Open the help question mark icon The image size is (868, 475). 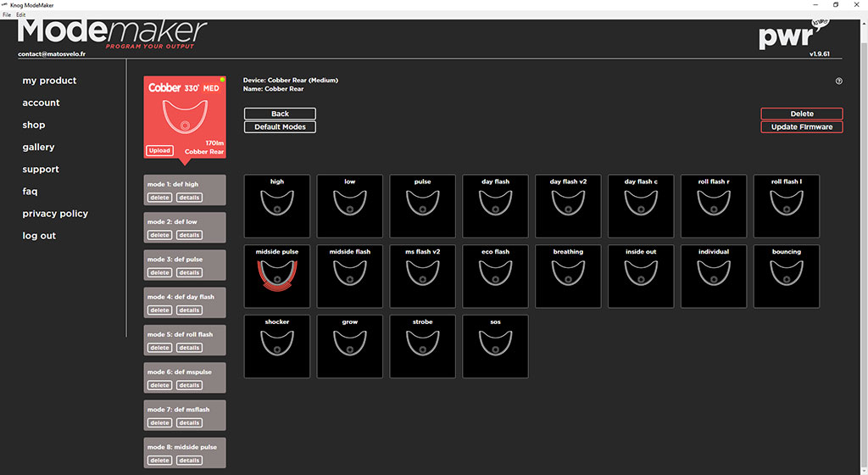(838, 81)
